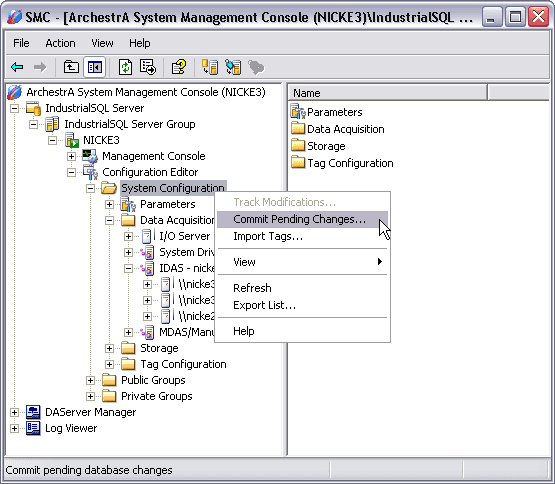Open the Tag Configuration folder in right pane
This screenshot has width=555, height=484.
(342, 163)
